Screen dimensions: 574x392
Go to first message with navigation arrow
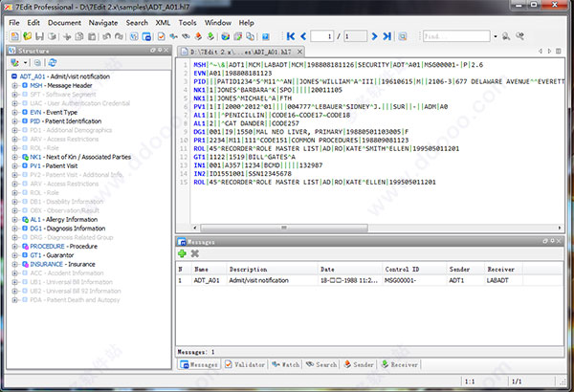coord(291,36)
